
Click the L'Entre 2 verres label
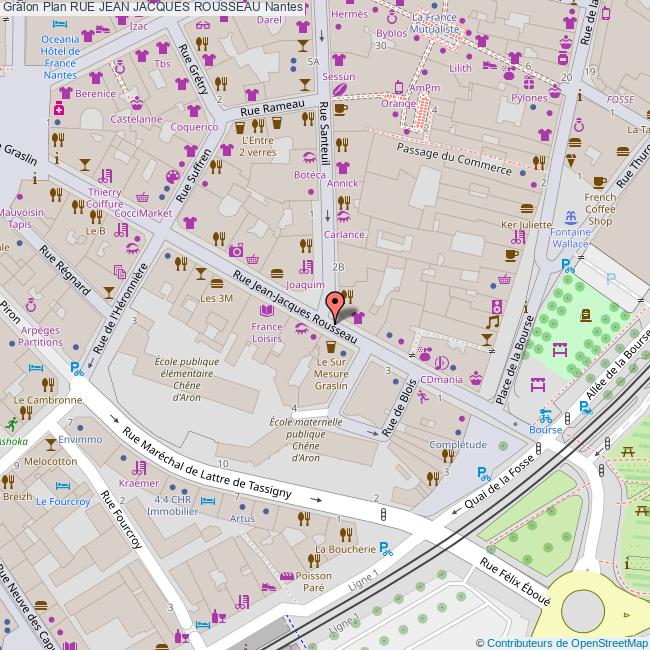[x=258, y=146]
